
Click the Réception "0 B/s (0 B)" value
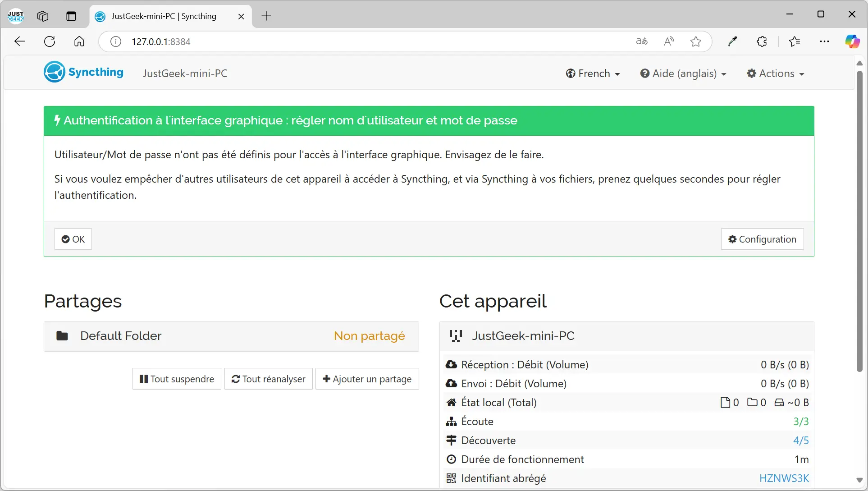pos(785,364)
